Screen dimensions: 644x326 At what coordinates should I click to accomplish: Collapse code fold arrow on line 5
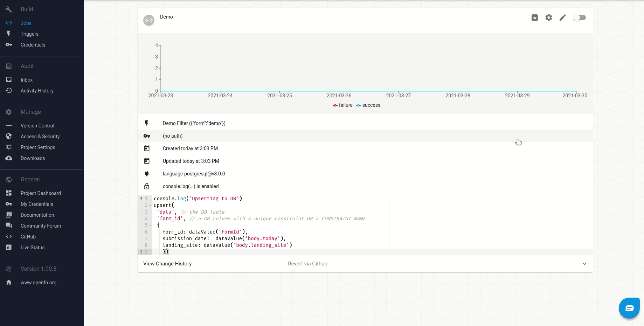(x=150, y=226)
